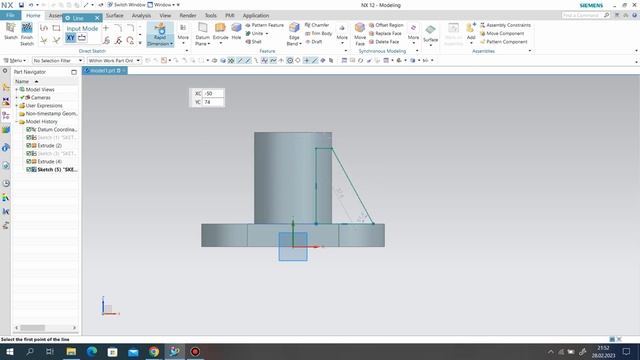Open Microsoft Edge from the taskbar
This screenshot has width=640, height=360.
(92, 352)
